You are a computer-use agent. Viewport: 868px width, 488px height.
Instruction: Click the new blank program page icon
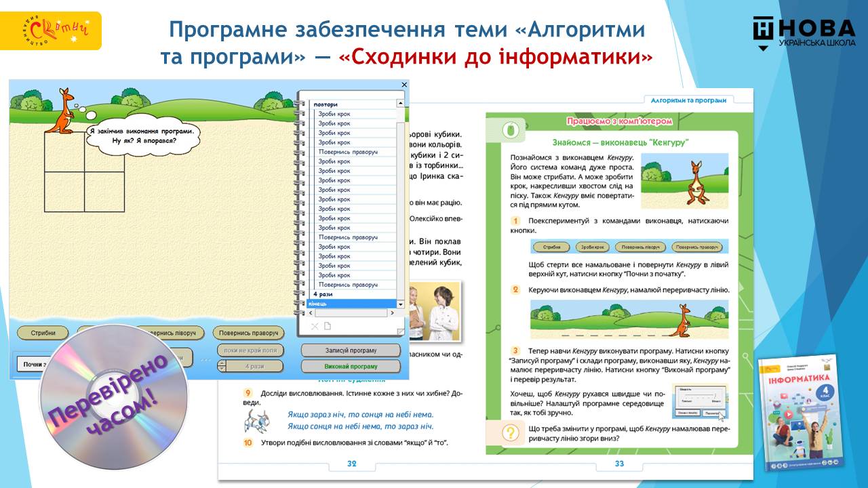327,326
